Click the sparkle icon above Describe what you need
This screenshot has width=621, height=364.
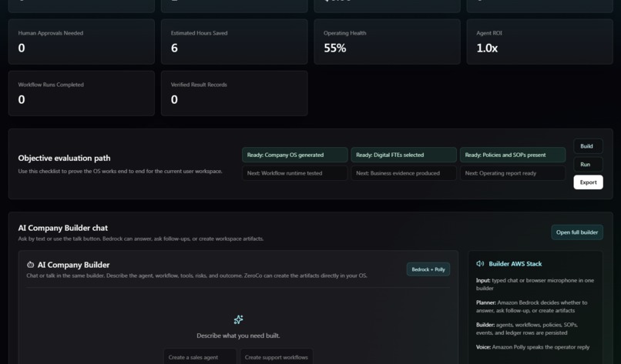coord(238,319)
